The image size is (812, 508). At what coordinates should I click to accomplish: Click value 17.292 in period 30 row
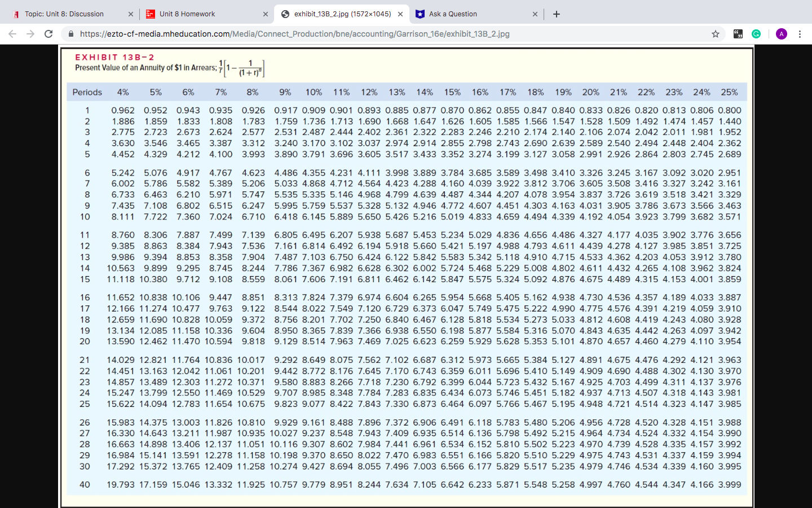click(121, 466)
